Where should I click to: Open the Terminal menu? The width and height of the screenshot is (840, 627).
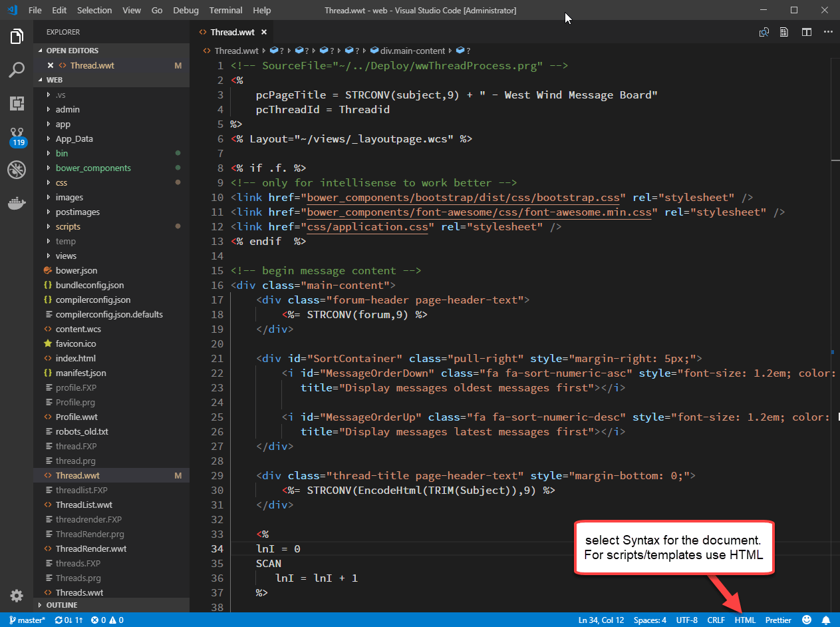[x=225, y=11]
